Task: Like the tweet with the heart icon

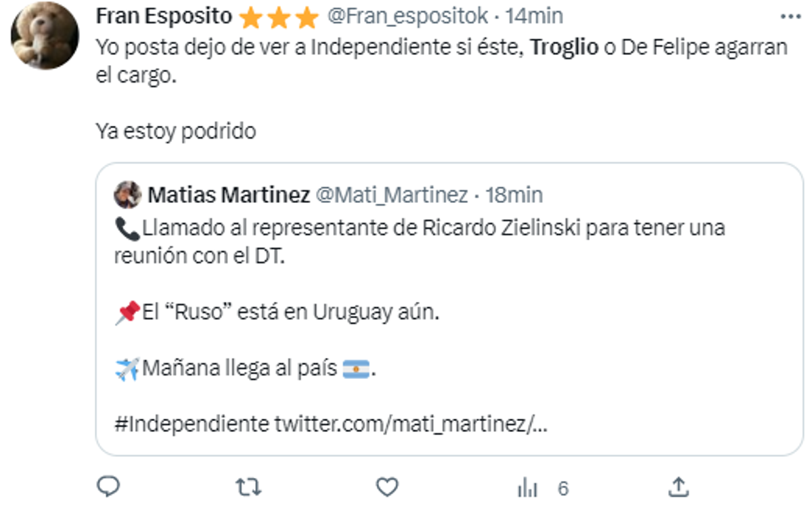Action: pos(387,487)
